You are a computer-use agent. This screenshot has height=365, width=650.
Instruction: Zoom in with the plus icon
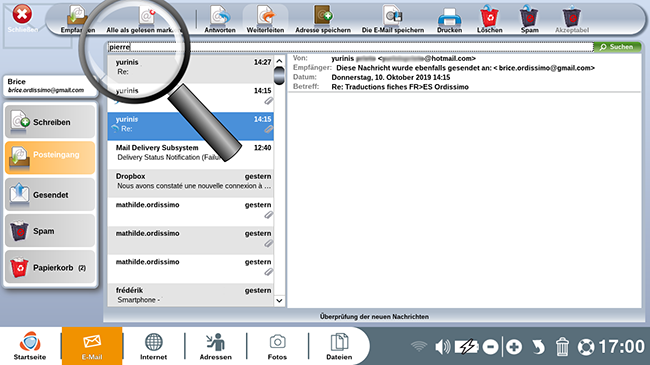(514, 347)
